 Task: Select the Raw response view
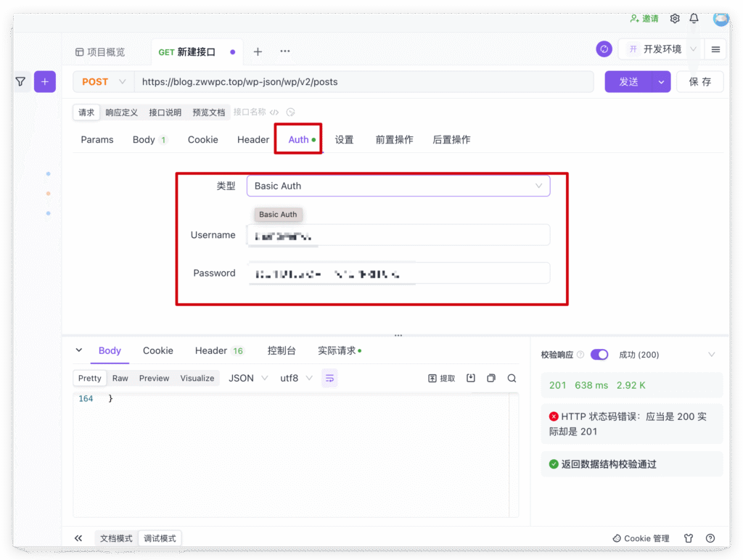tap(120, 378)
